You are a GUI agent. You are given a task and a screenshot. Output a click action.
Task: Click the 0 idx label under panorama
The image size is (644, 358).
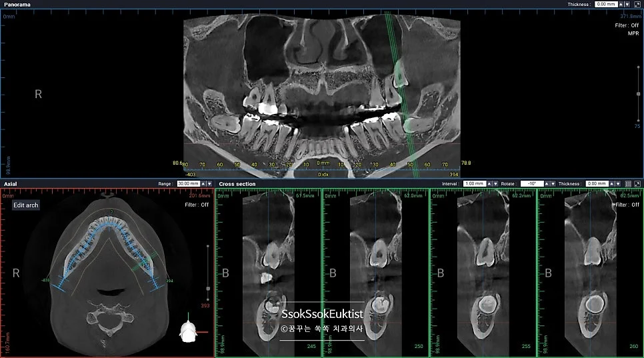coord(323,174)
